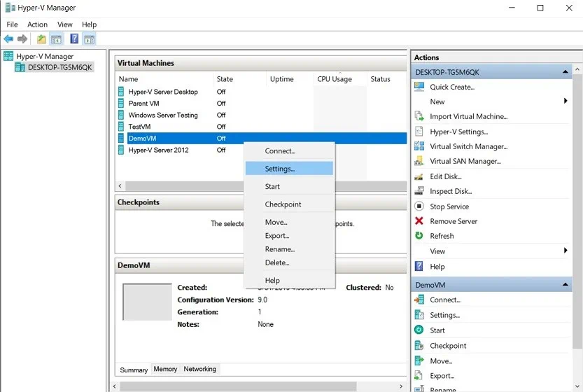This screenshot has height=392, width=583.
Task: Switch to the Memory tab
Action: (x=165, y=369)
